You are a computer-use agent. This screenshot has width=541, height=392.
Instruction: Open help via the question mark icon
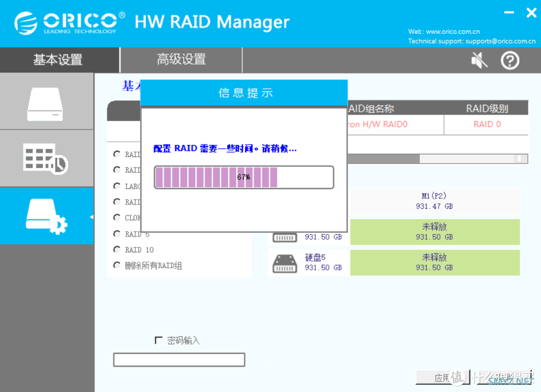(x=510, y=61)
